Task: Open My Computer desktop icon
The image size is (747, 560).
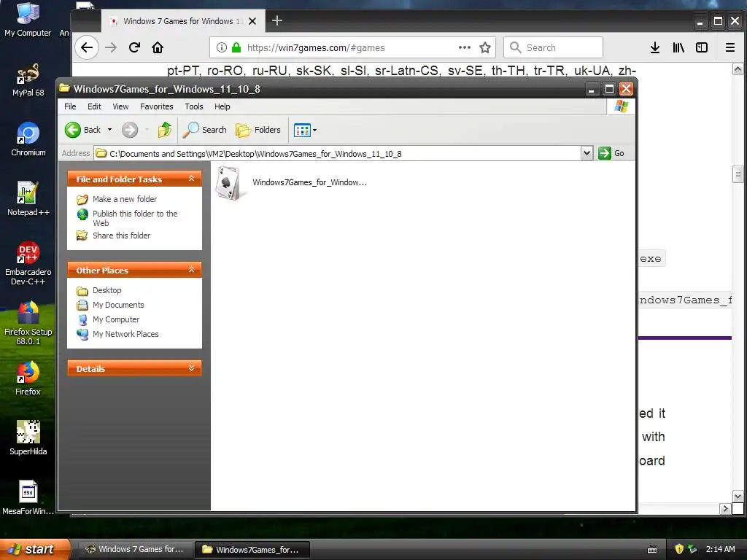Action: pos(28,19)
